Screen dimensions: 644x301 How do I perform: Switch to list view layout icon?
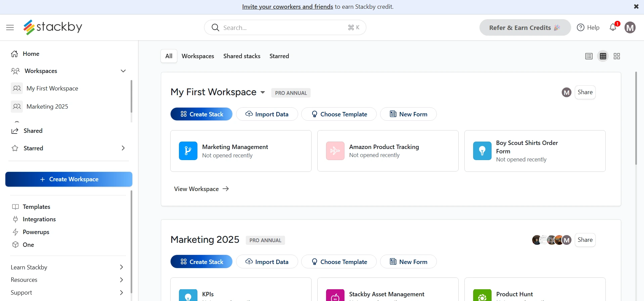[589, 56]
